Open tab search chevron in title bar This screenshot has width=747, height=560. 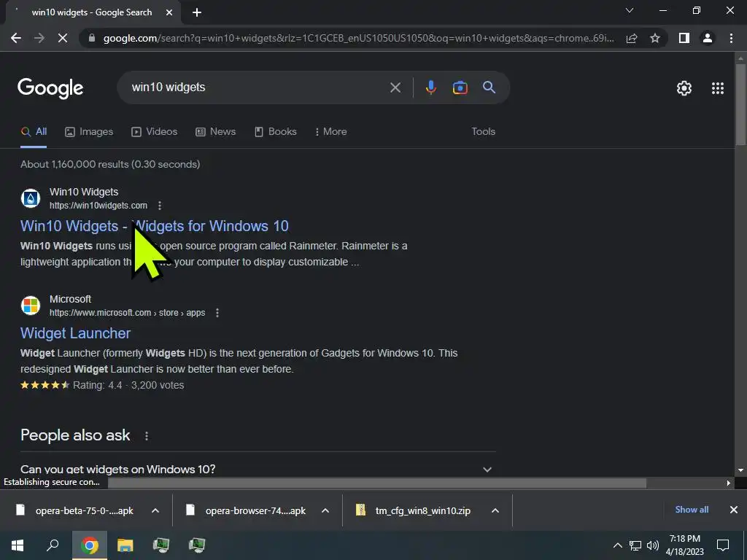[x=630, y=10]
